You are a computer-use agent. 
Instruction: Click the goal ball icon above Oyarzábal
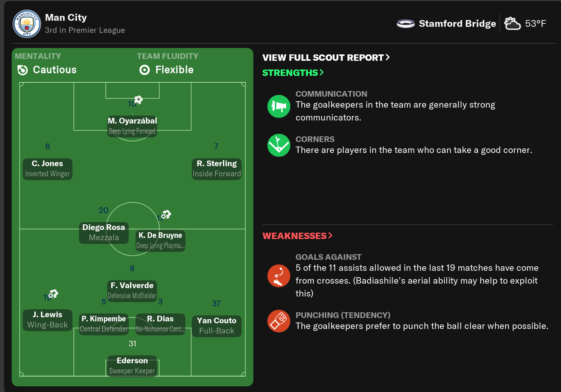pyautogui.click(x=139, y=100)
